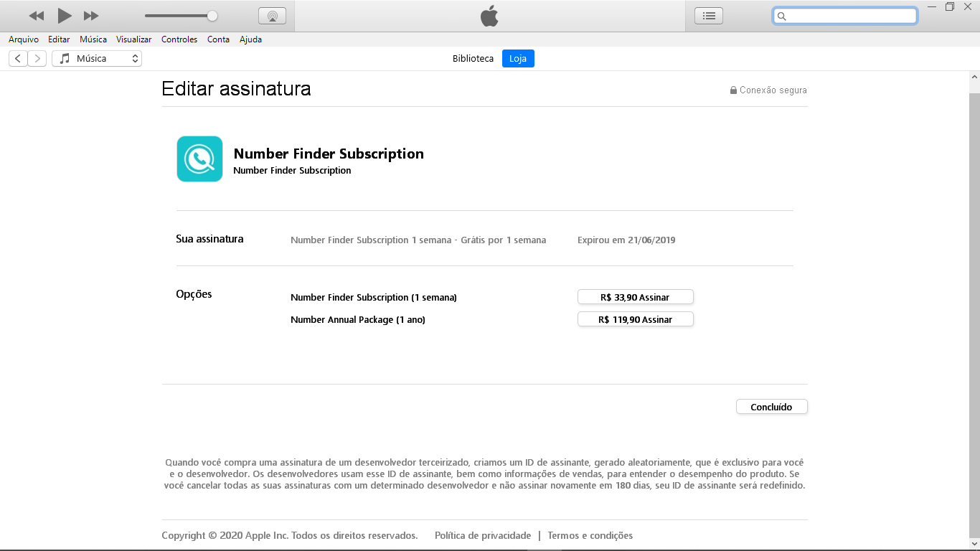Focus the search field
Screen dimensions: 980x551
click(x=845, y=16)
